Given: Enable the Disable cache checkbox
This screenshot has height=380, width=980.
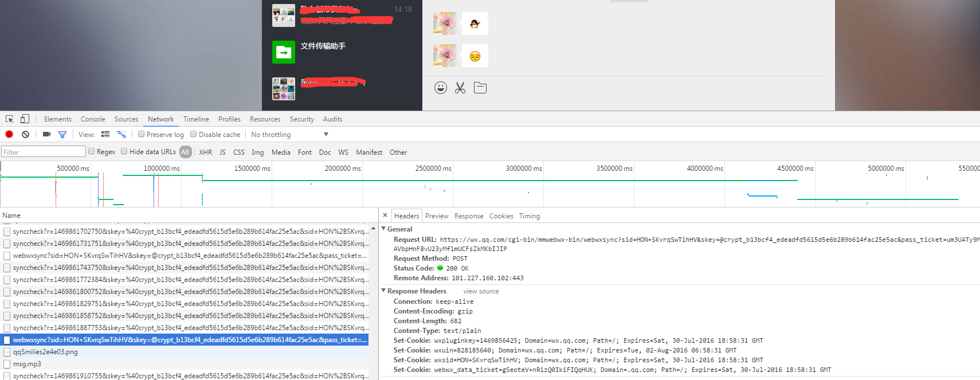Looking at the screenshot, I should pos(193,134).
